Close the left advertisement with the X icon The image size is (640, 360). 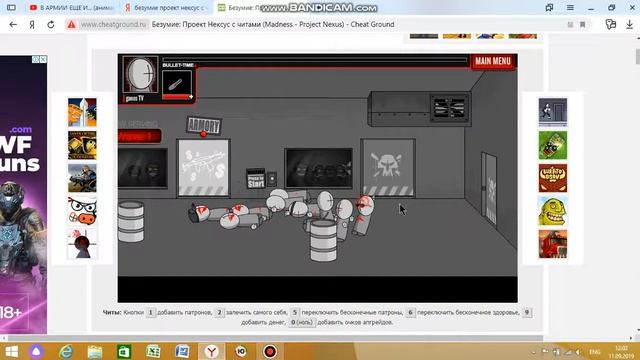43,59
